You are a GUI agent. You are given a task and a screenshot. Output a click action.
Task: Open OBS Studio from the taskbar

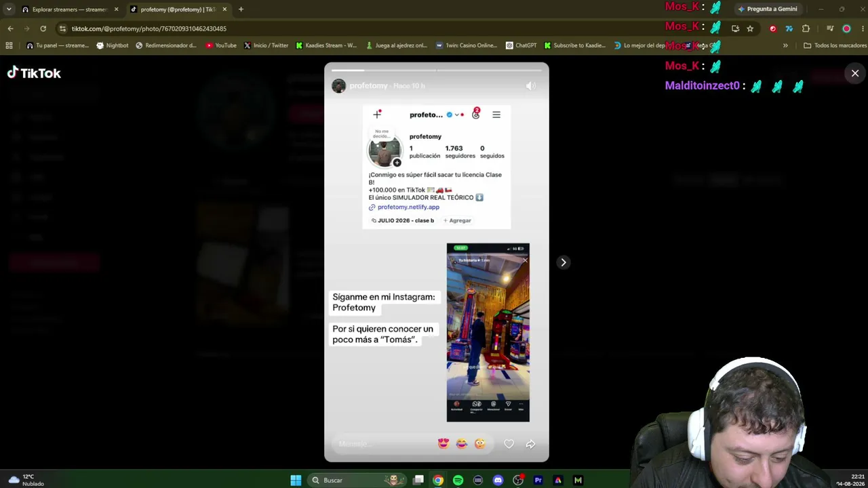click(518, 481)
